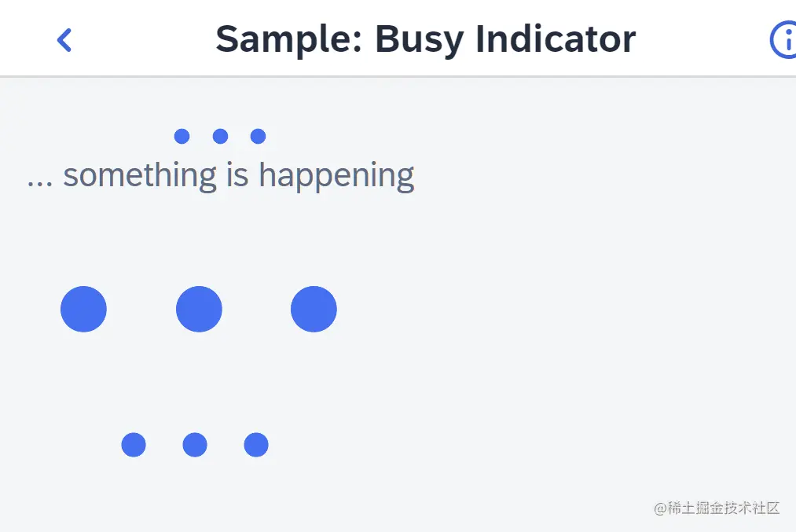Image resolution: width=796 pixels, height=532 pixels.
Task: Navigate back using the chevron button
Action: point(64,39)
